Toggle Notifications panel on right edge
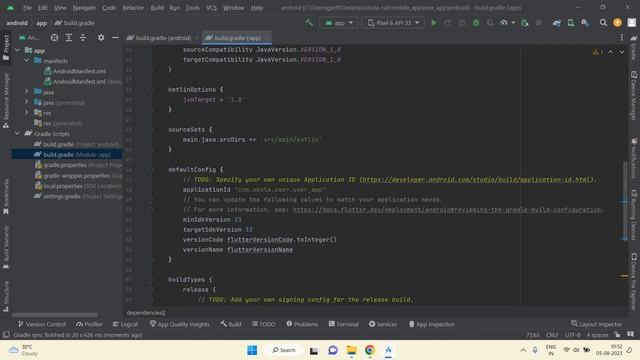 click(x=634, y=158)
